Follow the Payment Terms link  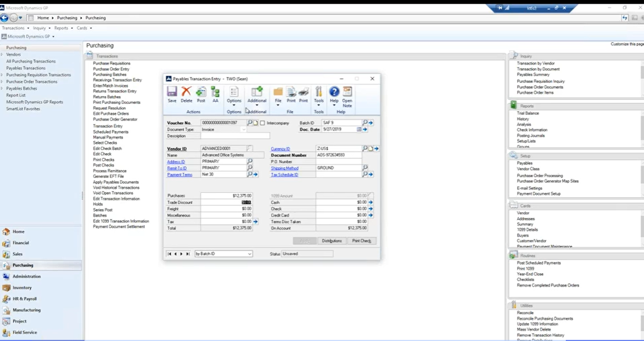(x=180, y=175)
